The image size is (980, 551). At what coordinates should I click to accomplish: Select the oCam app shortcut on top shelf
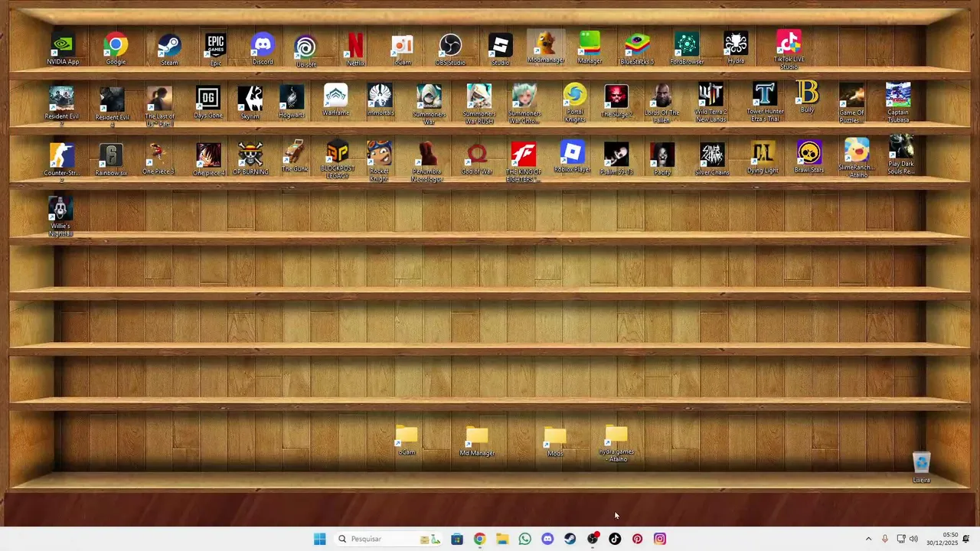tap(403, 50)
